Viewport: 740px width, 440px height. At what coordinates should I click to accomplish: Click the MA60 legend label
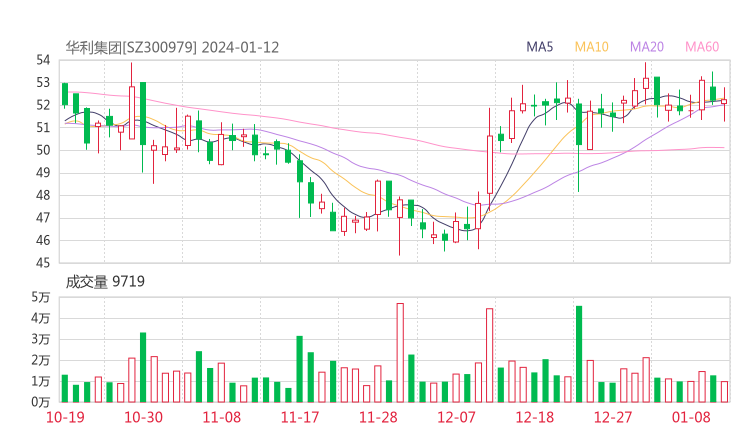click(x=702, y=47)
